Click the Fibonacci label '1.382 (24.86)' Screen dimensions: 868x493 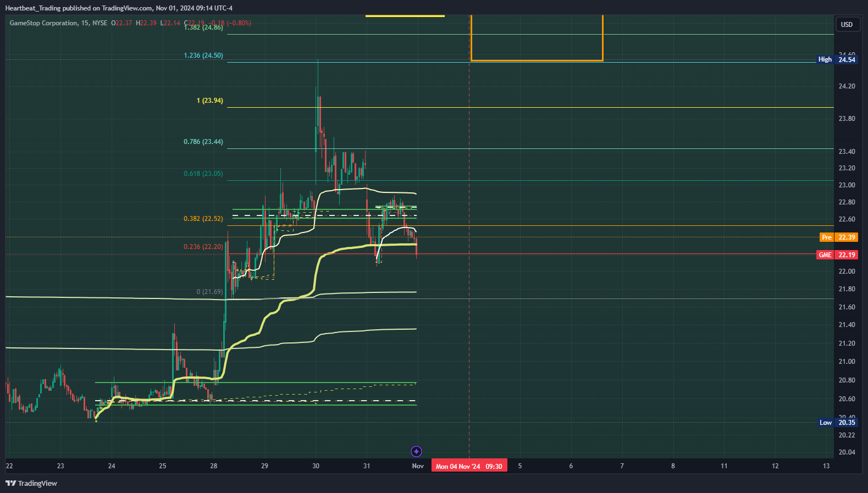(203, 27)
